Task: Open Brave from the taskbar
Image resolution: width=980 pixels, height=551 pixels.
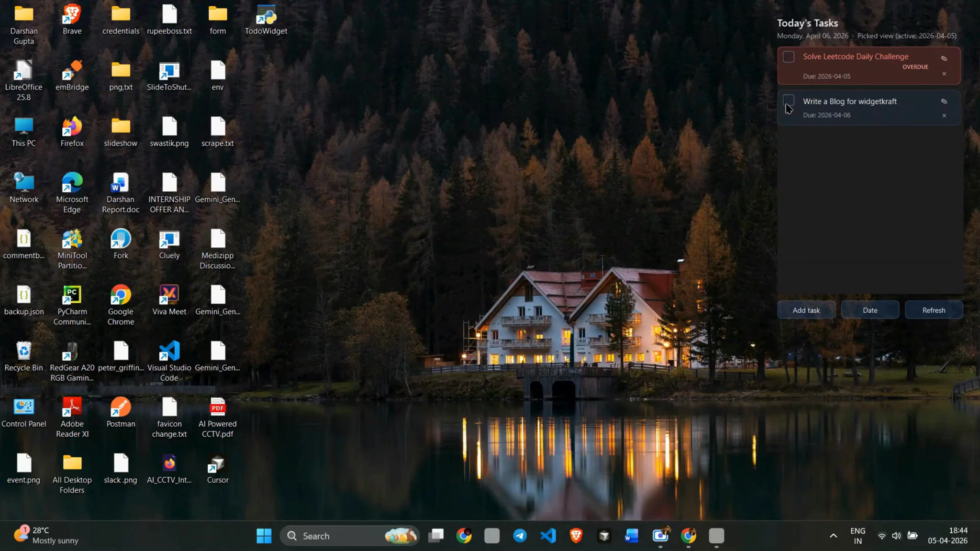Action: (576, 536)
